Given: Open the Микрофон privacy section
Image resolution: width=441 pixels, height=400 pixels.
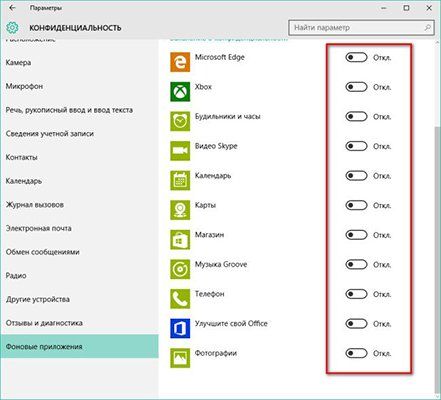Looking at the screenshot, I should [x=79, y=86].
